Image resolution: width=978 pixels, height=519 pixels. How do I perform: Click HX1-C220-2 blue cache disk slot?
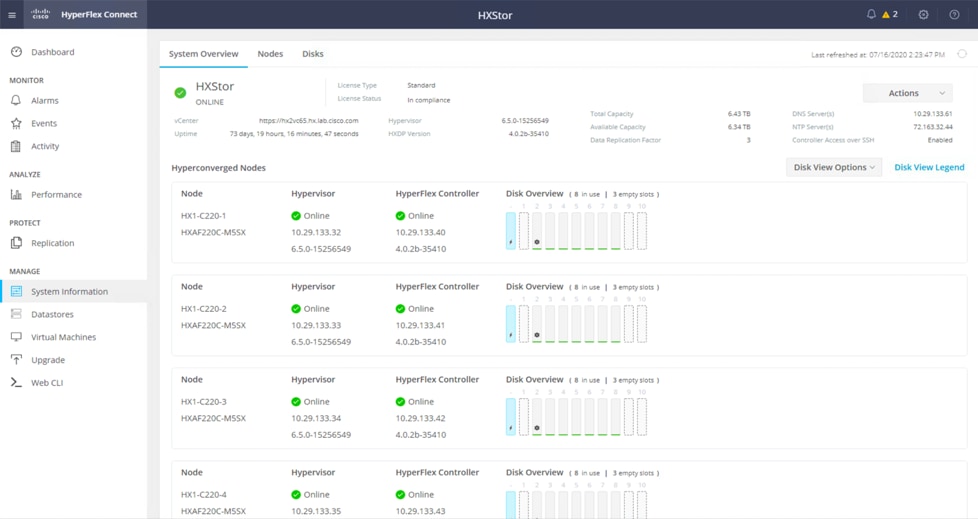pos(511,324)
